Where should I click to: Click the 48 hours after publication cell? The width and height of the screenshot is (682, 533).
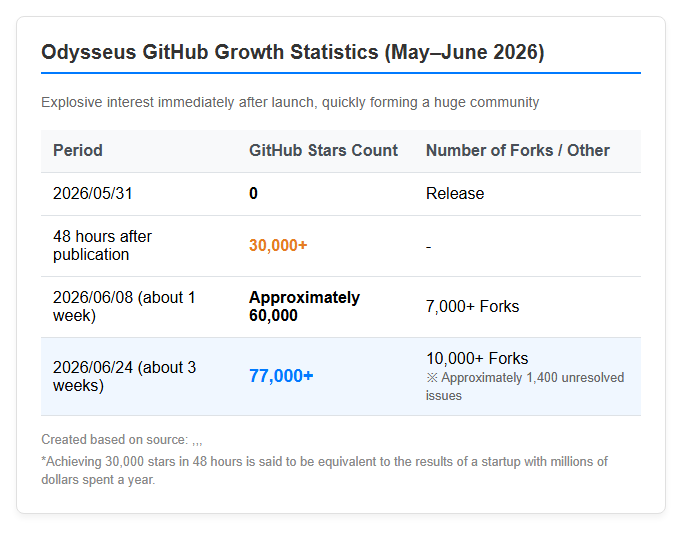click(102, 245)
